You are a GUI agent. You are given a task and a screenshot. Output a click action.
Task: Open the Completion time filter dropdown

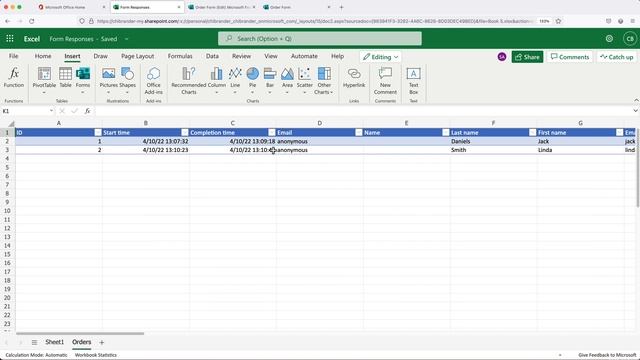point(271,132)
